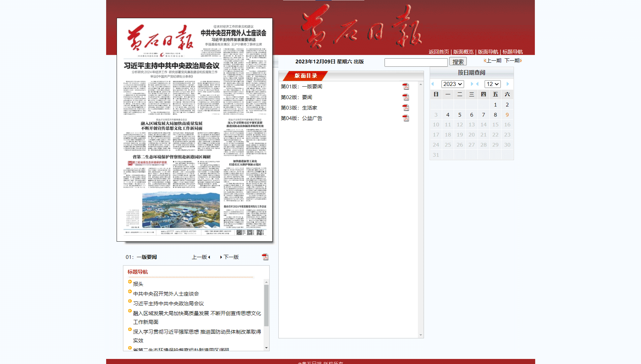Go to previous year arrow in calendar

[433, 84]
